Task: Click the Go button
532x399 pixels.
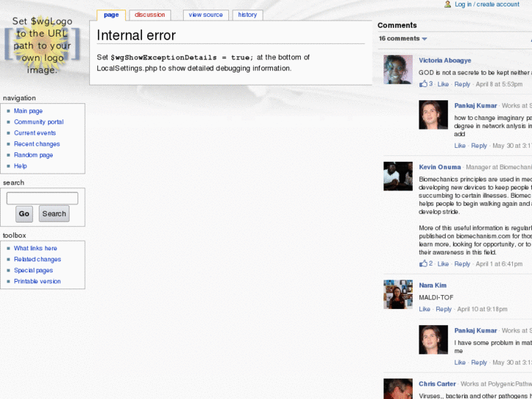Action: (24, 214)
